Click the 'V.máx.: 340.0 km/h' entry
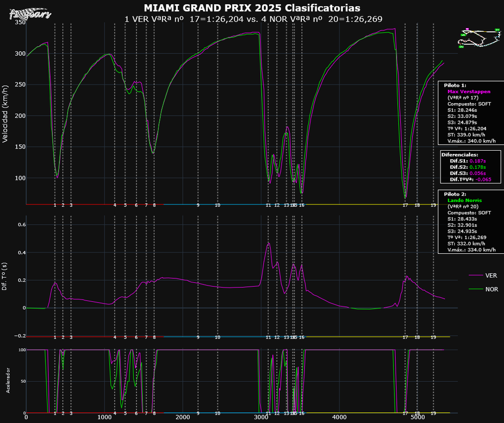Viewport: 504px width, 423px height. click(x=472, y=141)
